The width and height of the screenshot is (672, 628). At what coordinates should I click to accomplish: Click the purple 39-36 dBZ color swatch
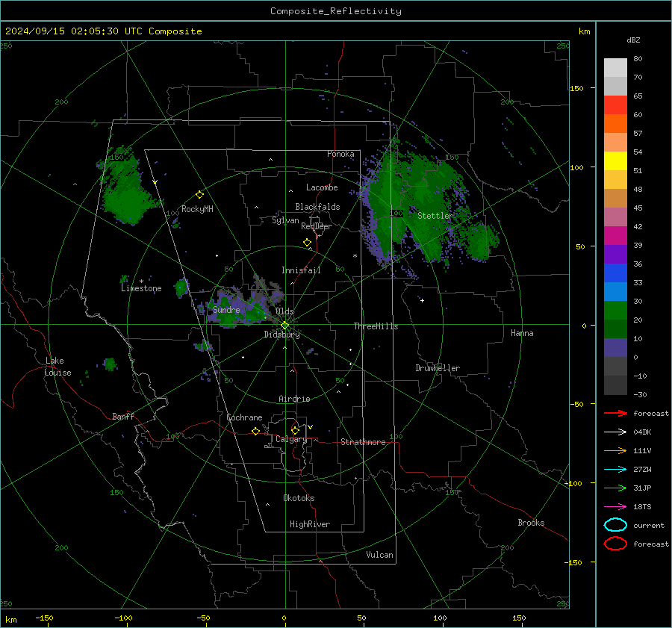615,254
